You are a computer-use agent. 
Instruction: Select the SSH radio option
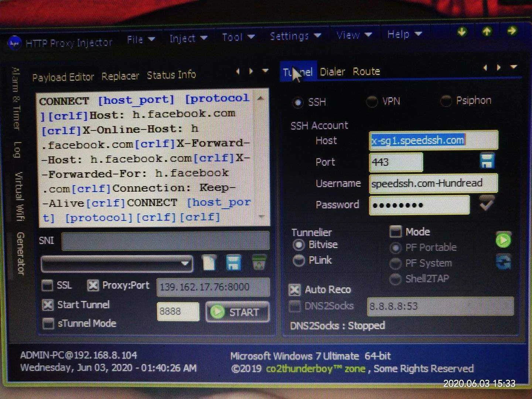click(x=298, y=102)
